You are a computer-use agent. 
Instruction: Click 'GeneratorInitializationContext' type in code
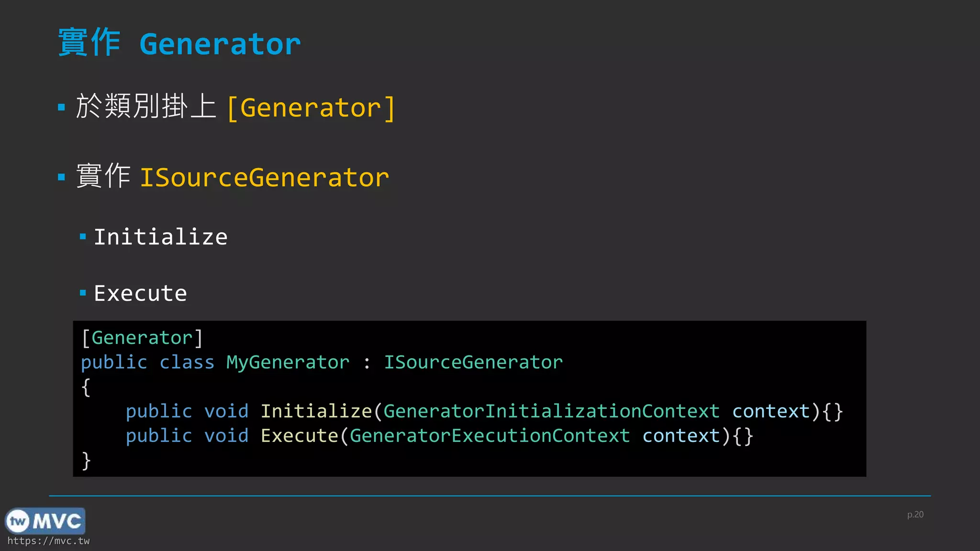point(552,411)
